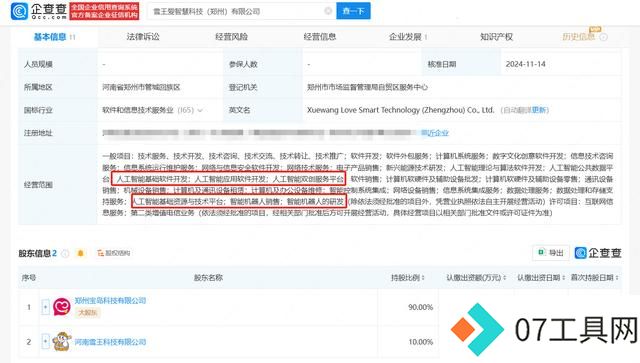Image resolution: width=640 pixels, height=363 pixels.
Task: Click the 郑州宝岛科技有限公司 pink logo
Action: (62, 306)
